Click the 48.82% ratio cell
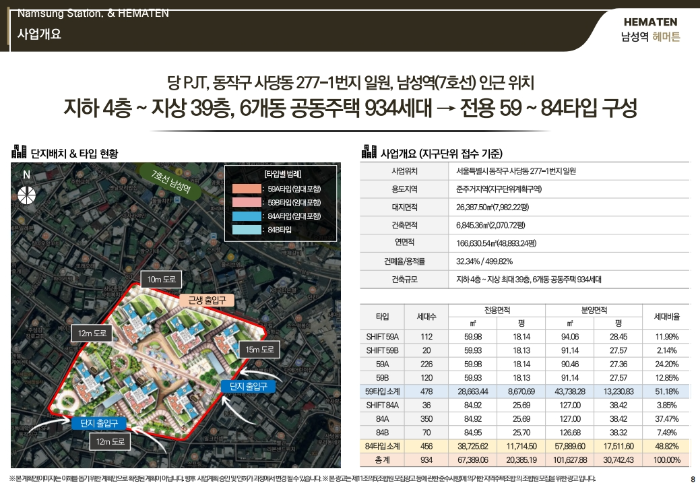The height and width of the screenshot is (485, 700). tap(667, 446)
